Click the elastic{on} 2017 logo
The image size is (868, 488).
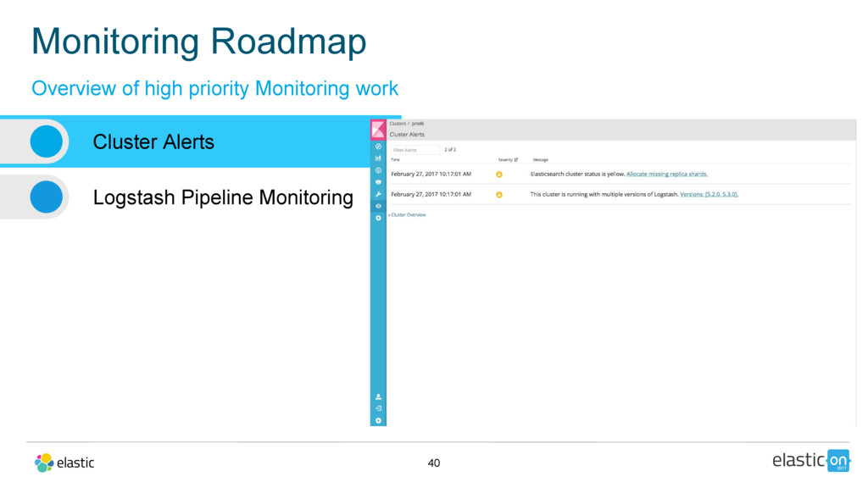pyautogui.click(x=810, y=460)
